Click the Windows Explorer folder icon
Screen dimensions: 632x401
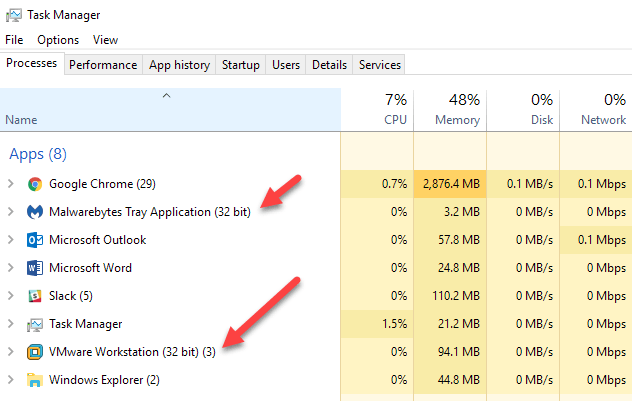(x=35, y=380)
